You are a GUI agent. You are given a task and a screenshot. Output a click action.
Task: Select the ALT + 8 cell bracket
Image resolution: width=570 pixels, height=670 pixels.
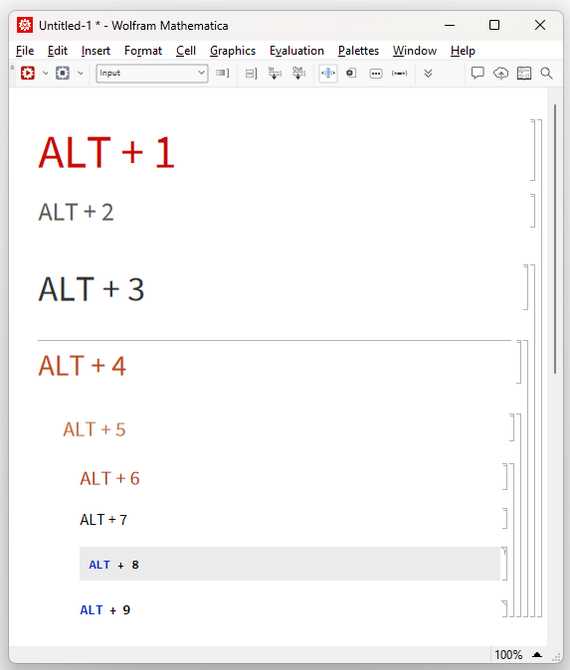505,564
